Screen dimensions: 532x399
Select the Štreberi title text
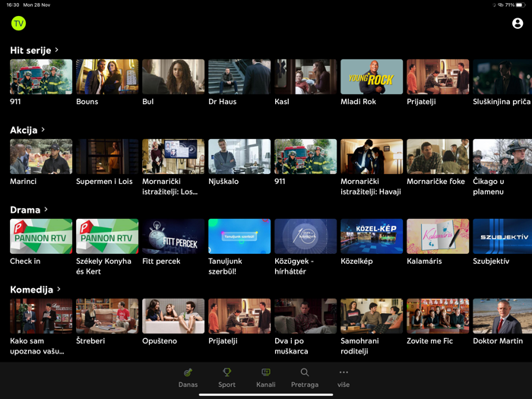pos(90,340)
